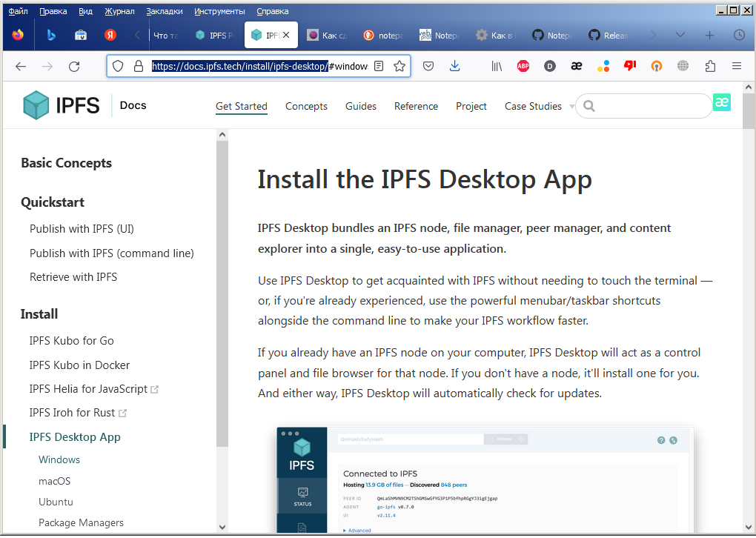Open Publish with IPFS (UI) in sidebar

(x=82, y=228)
